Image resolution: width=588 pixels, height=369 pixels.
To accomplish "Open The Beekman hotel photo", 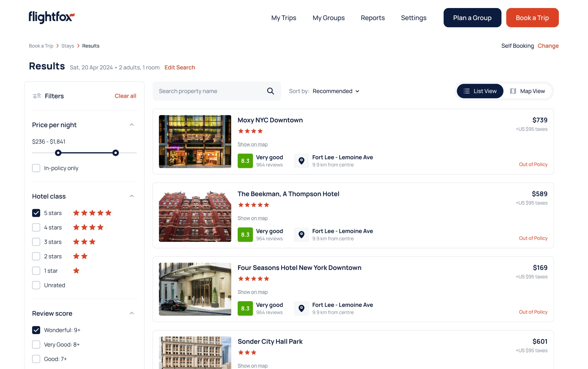I will click(195, 215).
